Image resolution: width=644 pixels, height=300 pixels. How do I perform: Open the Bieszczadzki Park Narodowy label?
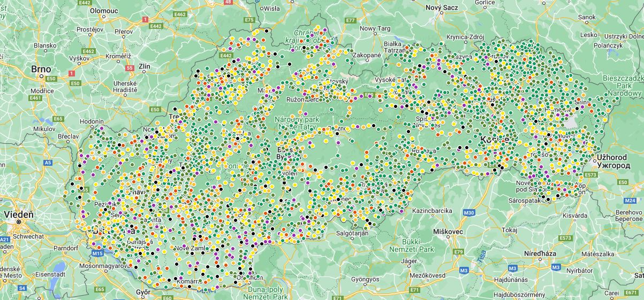623,85
